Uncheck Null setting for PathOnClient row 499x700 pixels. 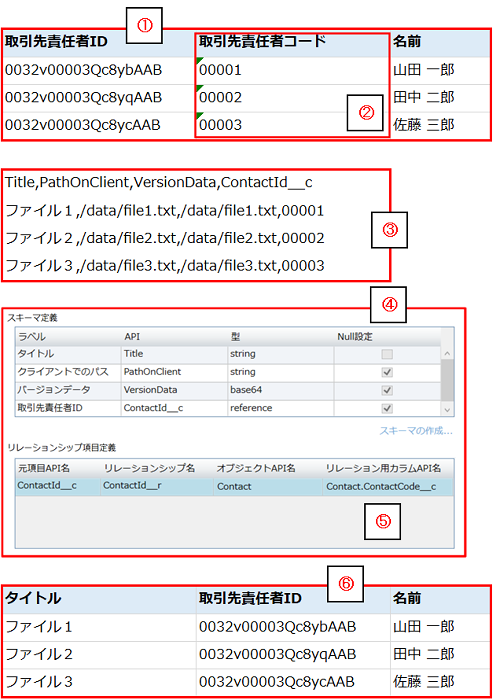coord(387,372)
